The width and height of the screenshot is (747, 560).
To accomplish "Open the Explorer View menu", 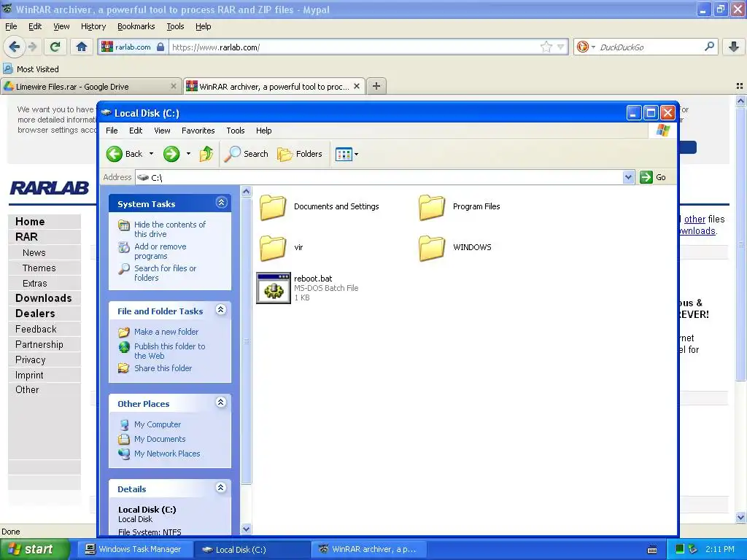I will point(162,131).
